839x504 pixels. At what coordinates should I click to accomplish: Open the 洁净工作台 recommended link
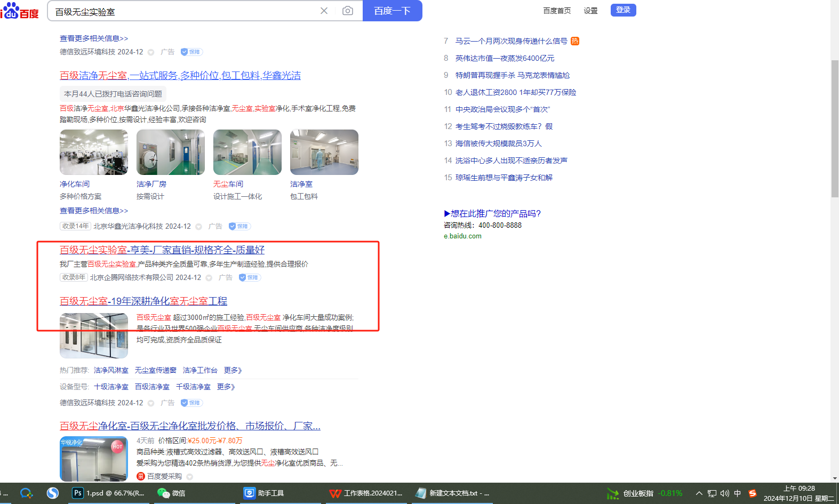coord(200,370)
